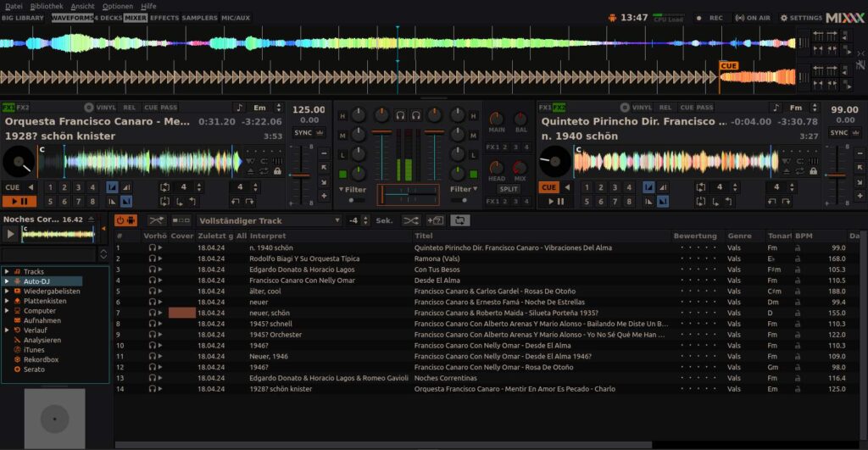The image size is (868, 450).
Task: Toggle right deck quantize lock icon
Action: (x=813, y=171)
